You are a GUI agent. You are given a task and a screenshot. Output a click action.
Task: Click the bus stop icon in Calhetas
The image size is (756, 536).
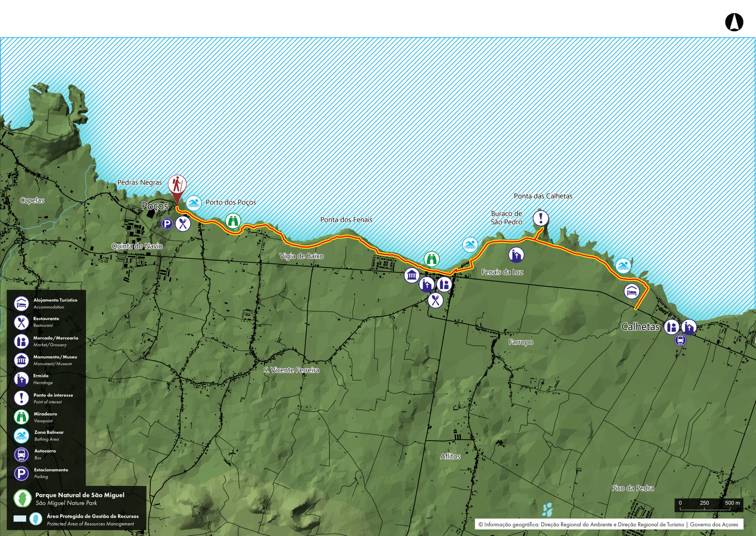(680, 340)
